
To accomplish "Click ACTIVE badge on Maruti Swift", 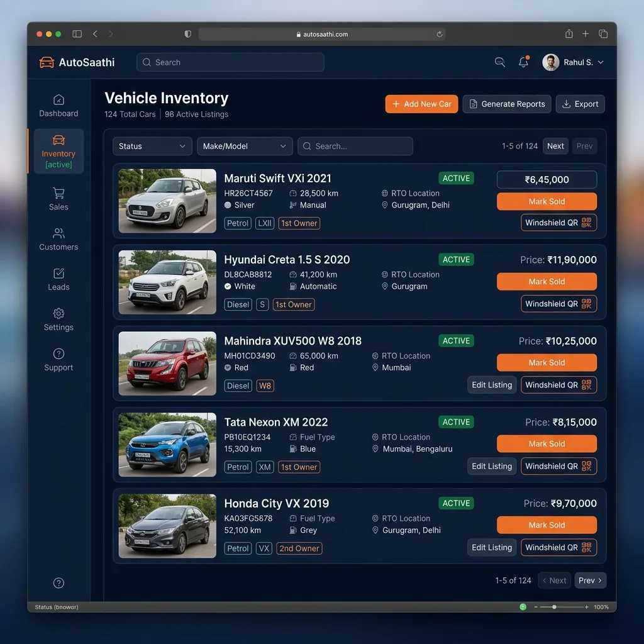I will pos(456,178).
